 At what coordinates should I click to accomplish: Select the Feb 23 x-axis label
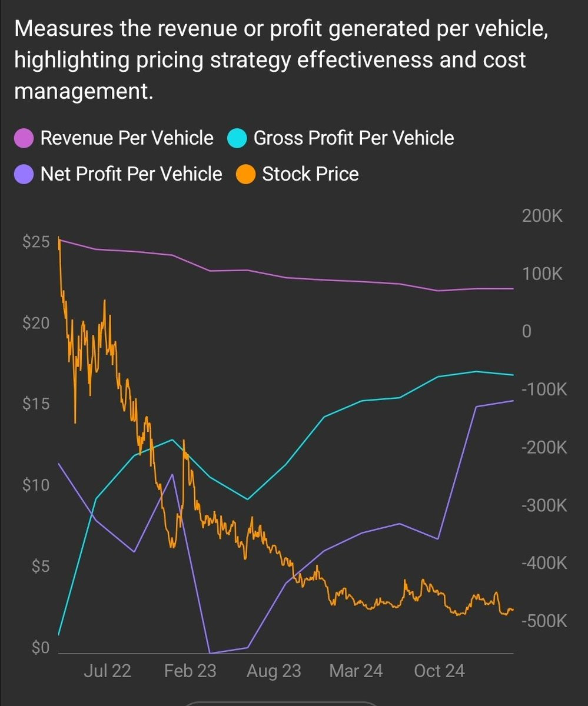(x=190, y=671)
